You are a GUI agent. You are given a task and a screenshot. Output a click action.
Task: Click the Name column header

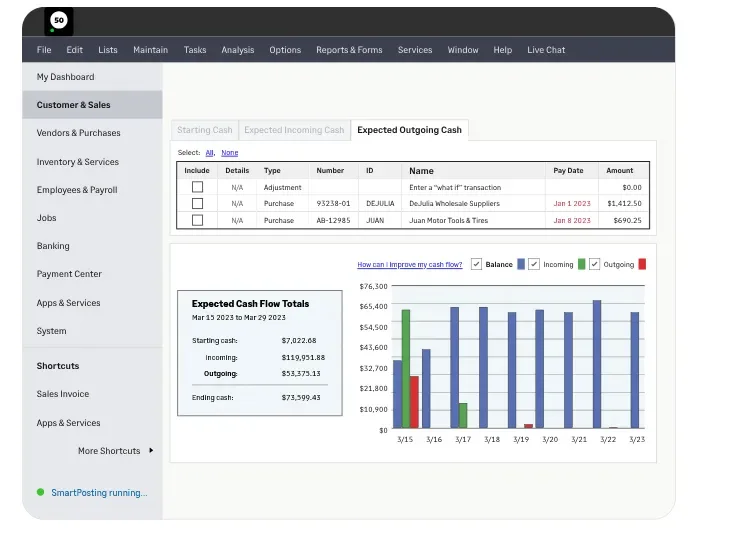(421, 171)
